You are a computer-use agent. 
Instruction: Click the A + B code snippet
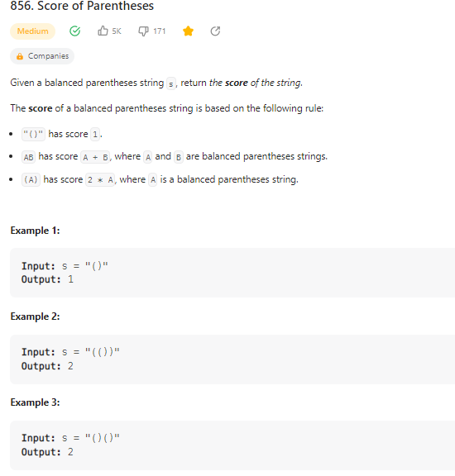coord(95,157)
